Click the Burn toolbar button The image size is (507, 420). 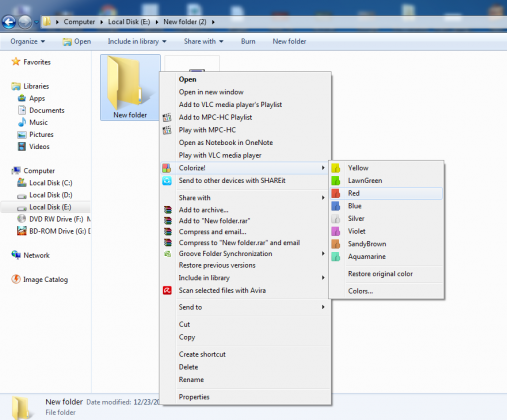248,42
